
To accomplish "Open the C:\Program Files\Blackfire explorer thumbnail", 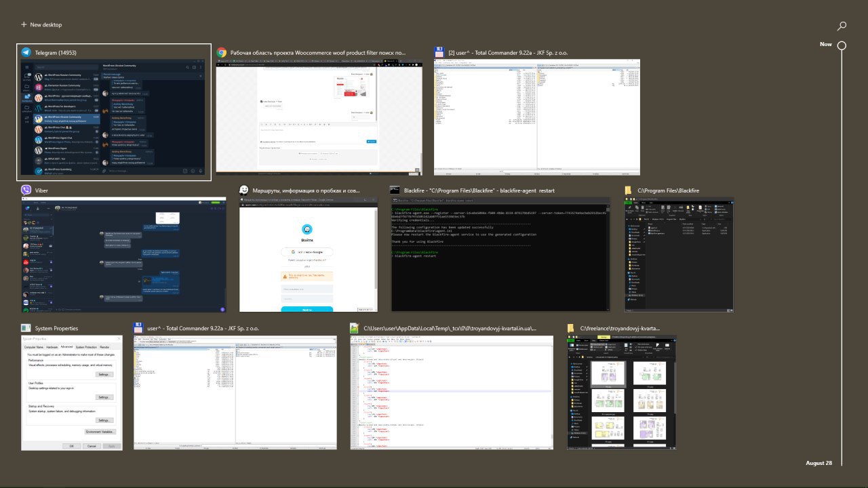I will 679,256.
